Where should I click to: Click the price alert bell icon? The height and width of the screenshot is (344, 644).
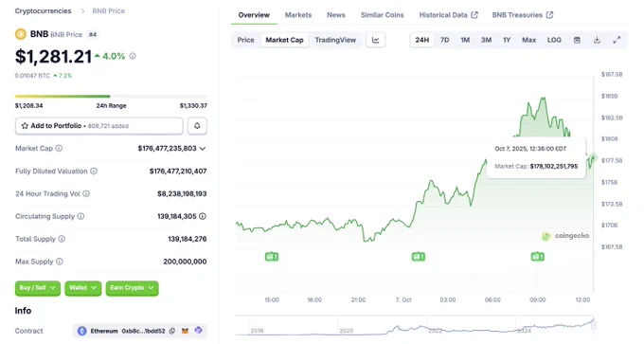pyautogui.click(x=197, y=126)
